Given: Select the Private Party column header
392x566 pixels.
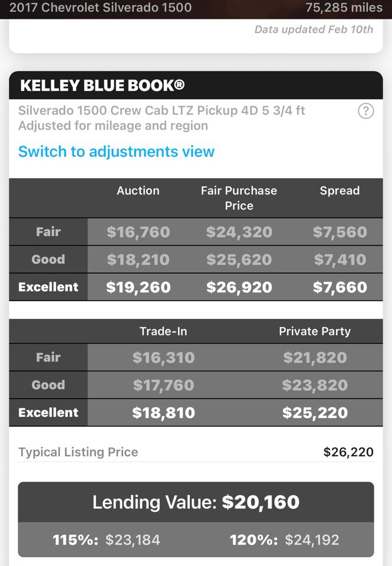Looking at the screenshot, I should [x=315, y=331].
